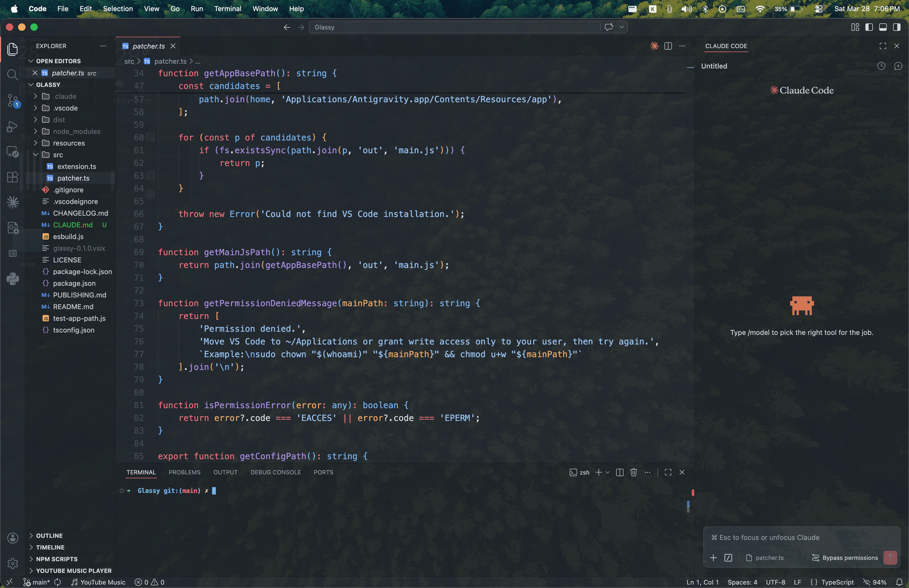
Task: Click the main* branch in status bar
Action: [x=36, y=582]
